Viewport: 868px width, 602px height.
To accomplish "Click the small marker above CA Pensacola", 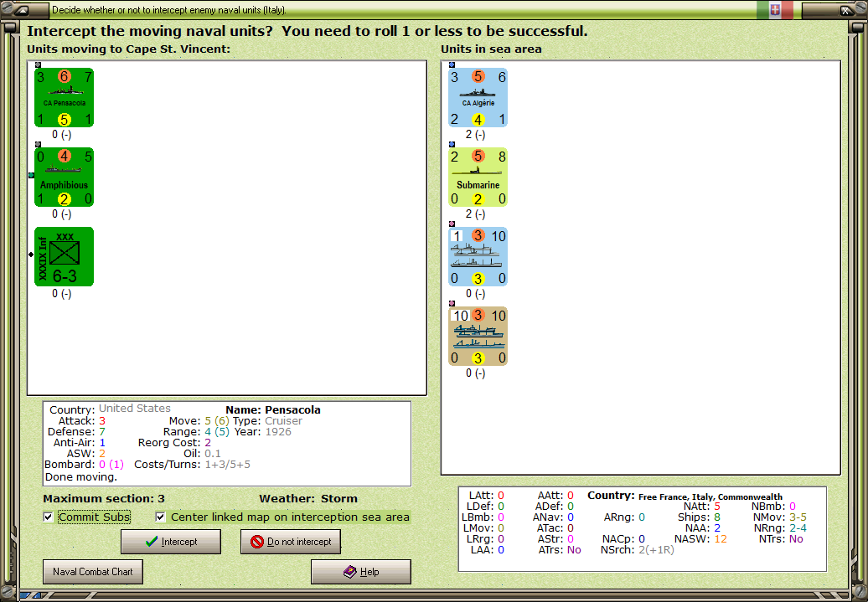I will tap(38, 64).
